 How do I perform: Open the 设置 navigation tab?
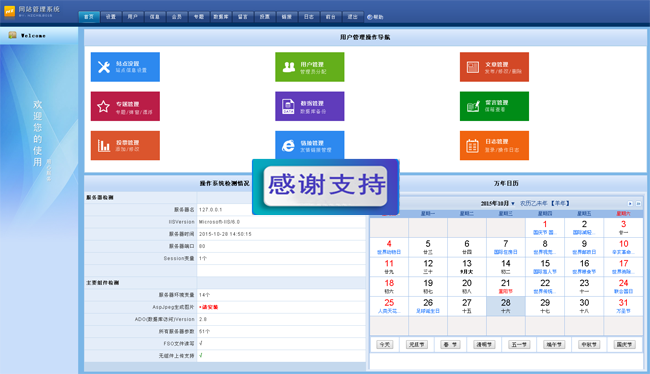(111, 17)
